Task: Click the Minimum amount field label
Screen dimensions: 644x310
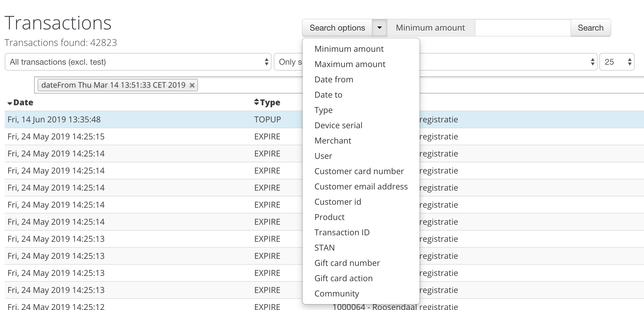Action: coord(430,28)
